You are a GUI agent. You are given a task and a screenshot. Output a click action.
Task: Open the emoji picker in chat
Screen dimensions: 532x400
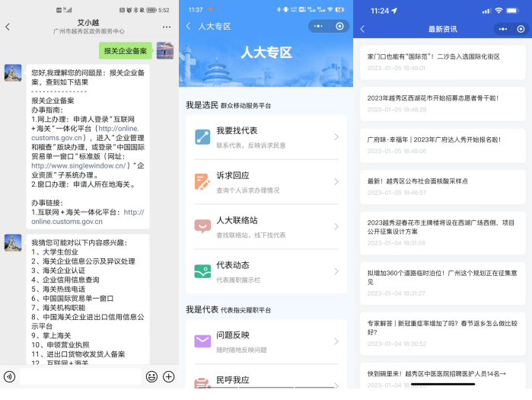click(x=151, y=376)
